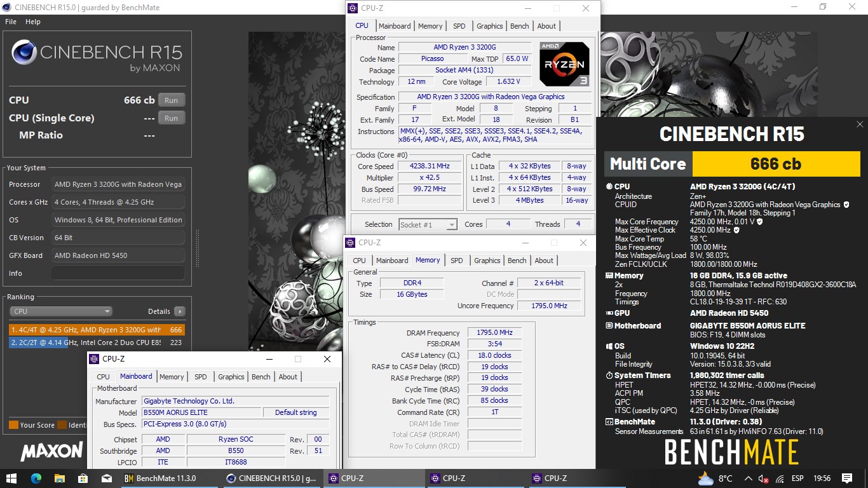The height and width of the screenshot is (488, 868).
Task: Show hidden system tray icons chevron
Action: click(x=749, y=478)
